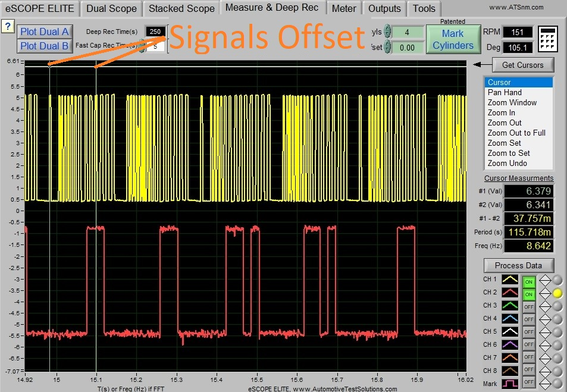Enable the CH 3 channel OFF toggle
This screenshot has height=392, width=567.
[528, 305]
